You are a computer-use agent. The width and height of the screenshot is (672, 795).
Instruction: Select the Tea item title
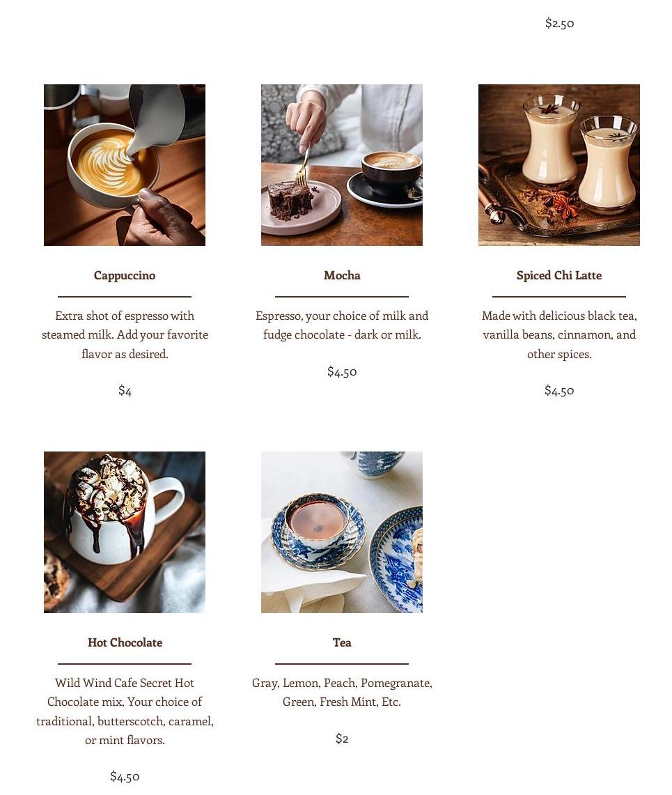click(342, 642)
